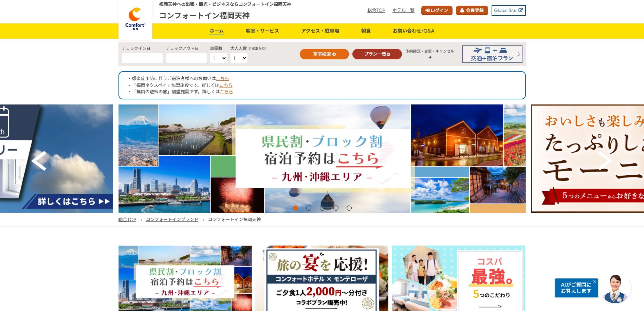
Task: Click the 会員登録 button
Action: point(472,11)
